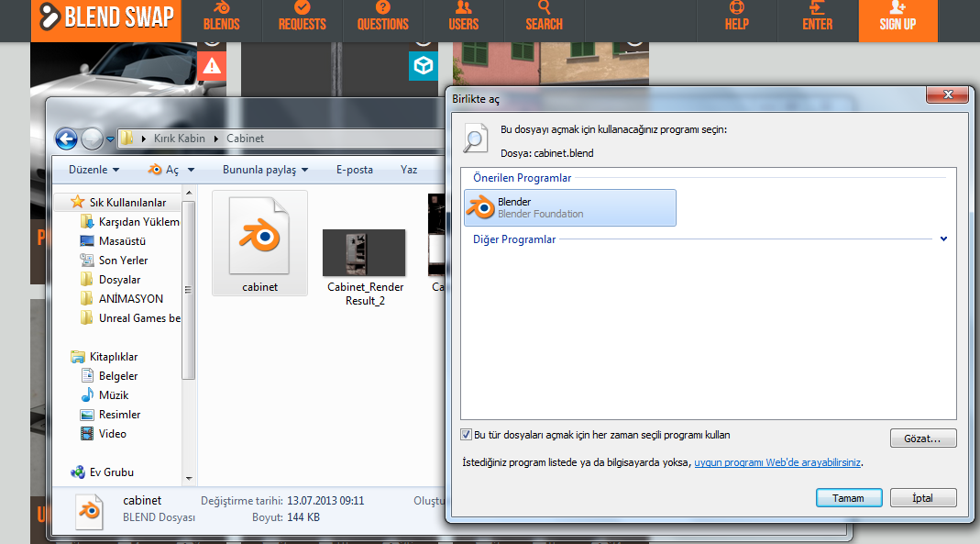
Task: Open the Bununla paylaş dropdown
Action: tap(265, 170)
